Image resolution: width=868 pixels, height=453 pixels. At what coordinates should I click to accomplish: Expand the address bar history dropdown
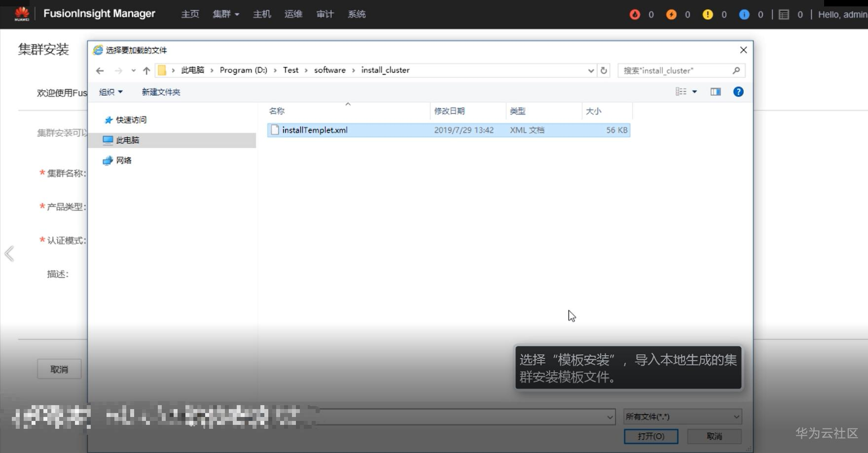(591, 71)
